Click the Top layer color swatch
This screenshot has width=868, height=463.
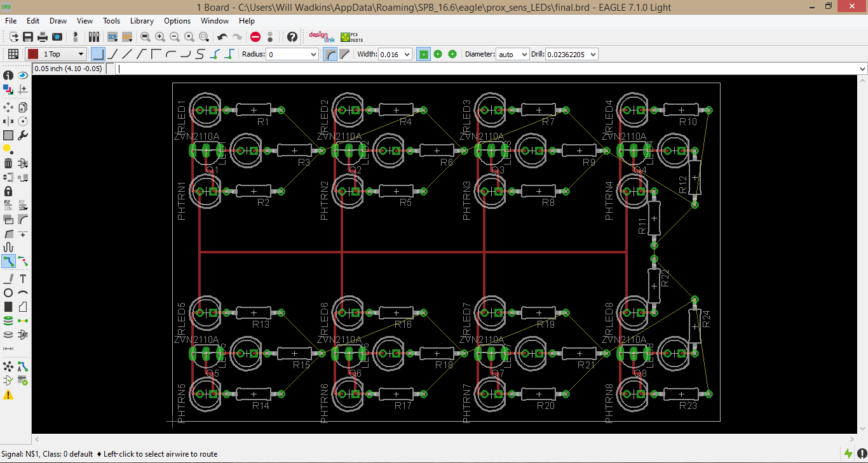coord(32,54)
